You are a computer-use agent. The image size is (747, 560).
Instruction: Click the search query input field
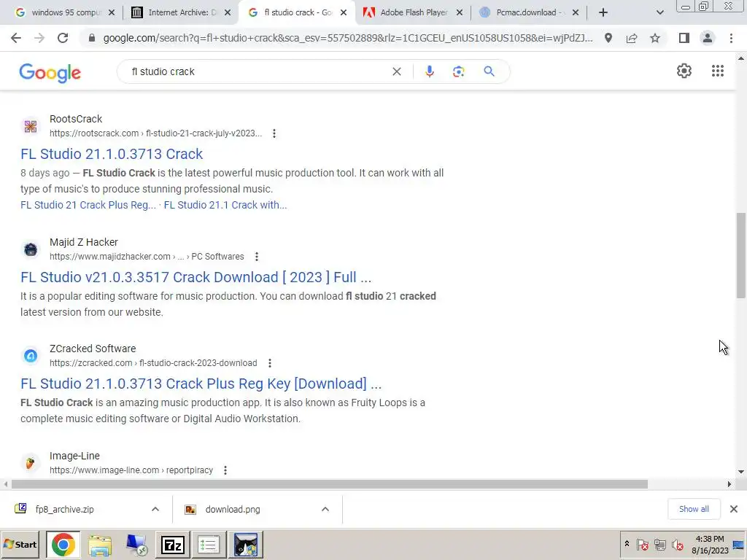pyautogui.click(x=258, y=71)
